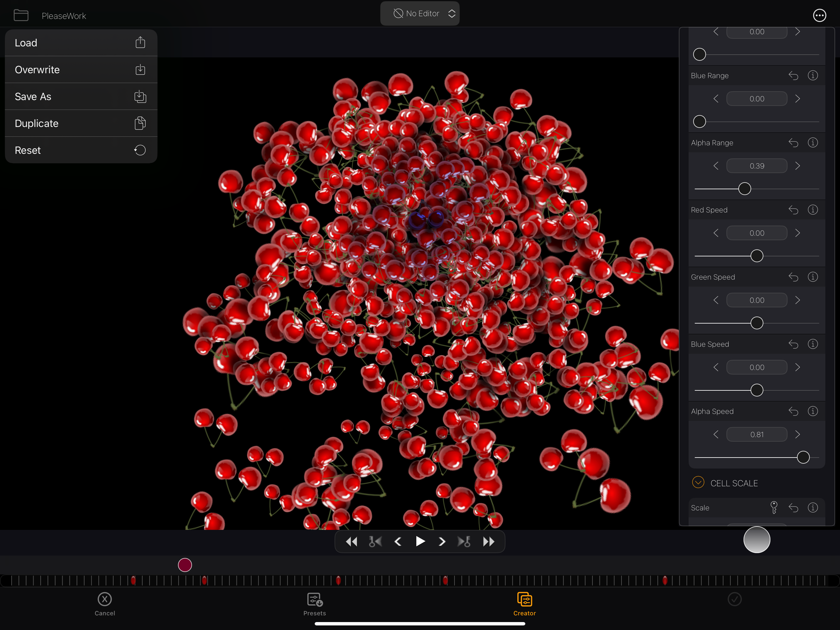Show info for Blue Speed
The width and height of the screenshot is (840, 630).
pyautogui.click(x=813, y=344)
